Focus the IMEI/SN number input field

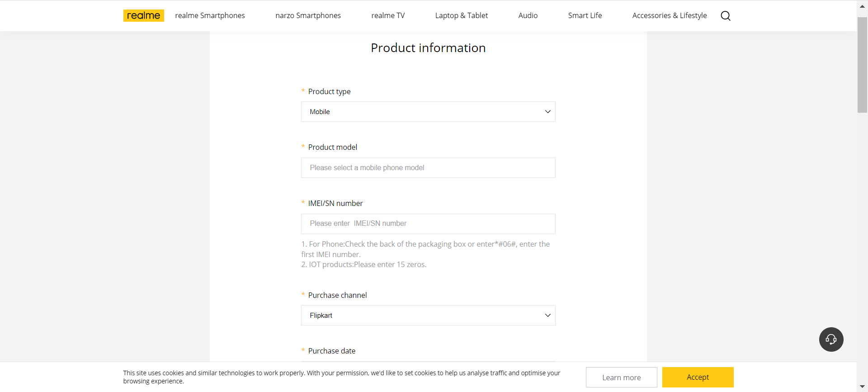(x=428, y=224)
